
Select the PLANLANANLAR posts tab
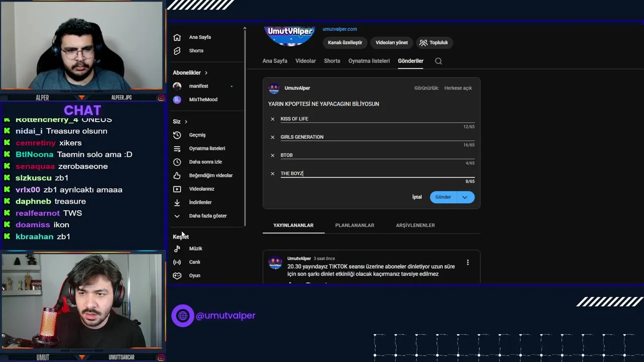355,225
